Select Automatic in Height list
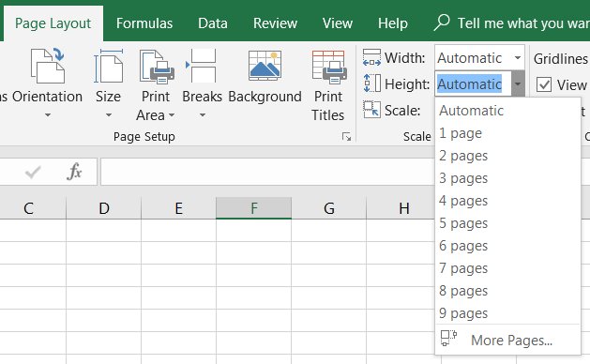Screen dimensions: 590x364 (507, 111)
